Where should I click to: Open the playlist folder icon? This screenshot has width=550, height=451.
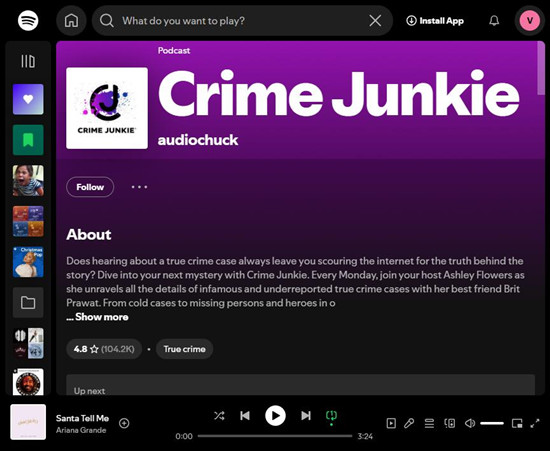[28, 303]
